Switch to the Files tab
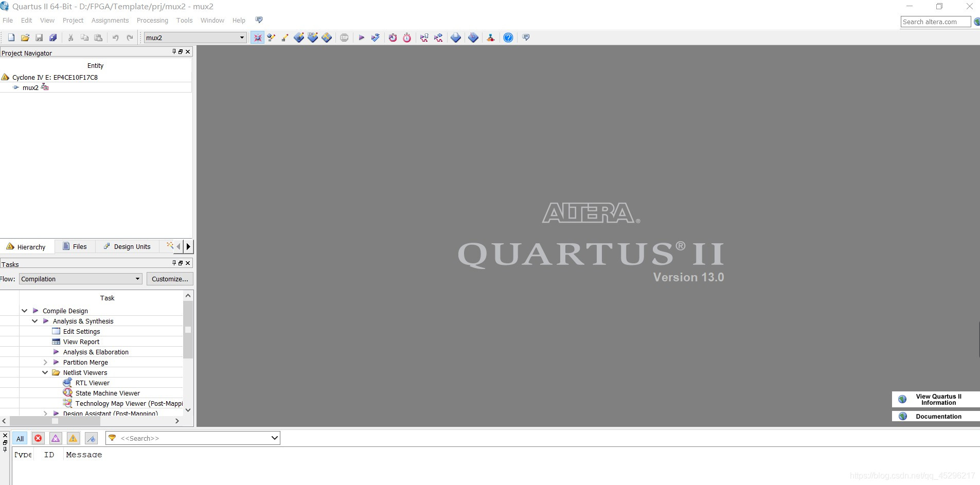This screenshot has width=980, height=485. (75, 246)
